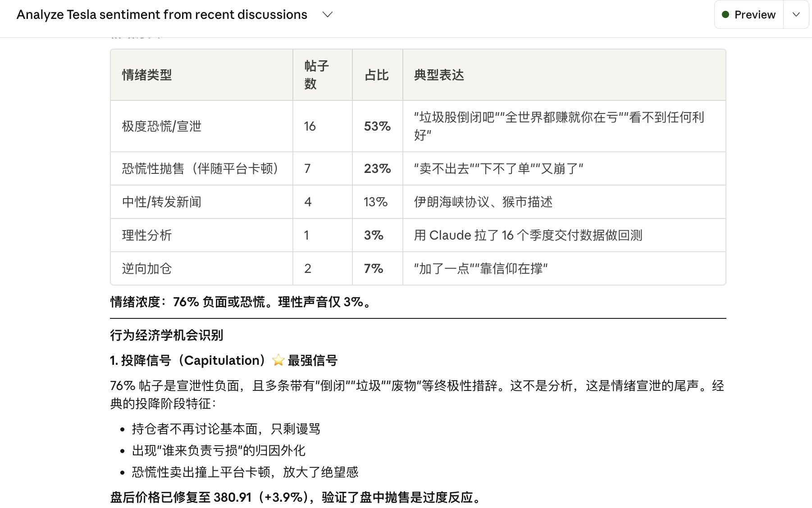812x508 pixels.
Task: Click the 53% percentage cell
Action: (377, 126)
